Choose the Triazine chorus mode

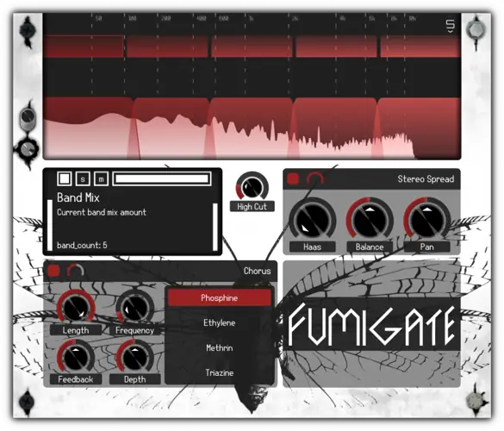220,372
